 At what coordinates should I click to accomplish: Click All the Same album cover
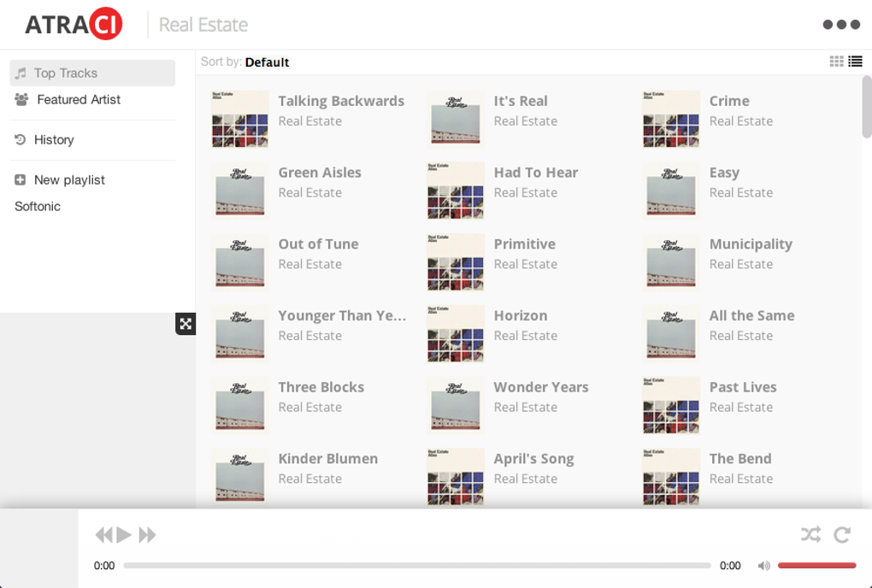(x=671, y=333)
